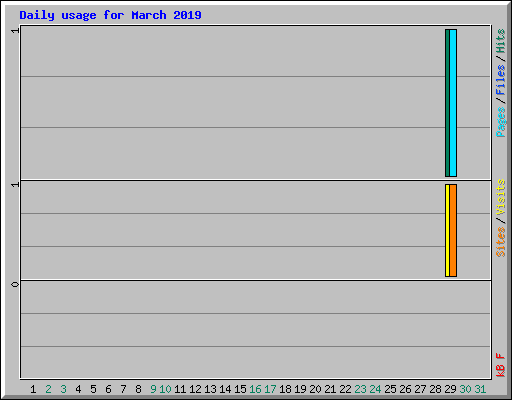
Task: Click day 12 on the x-axis
Action: coord(195,389)
